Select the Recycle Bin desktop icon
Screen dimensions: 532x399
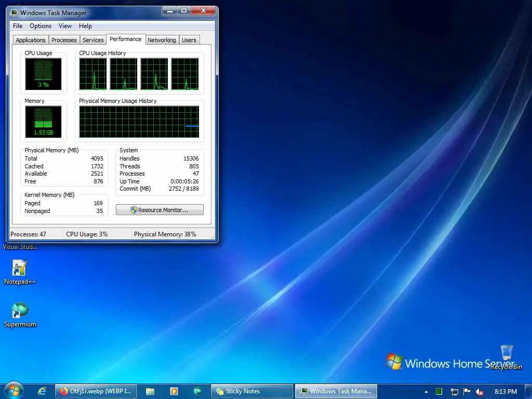pyautogui.click(x=507, y=357)
